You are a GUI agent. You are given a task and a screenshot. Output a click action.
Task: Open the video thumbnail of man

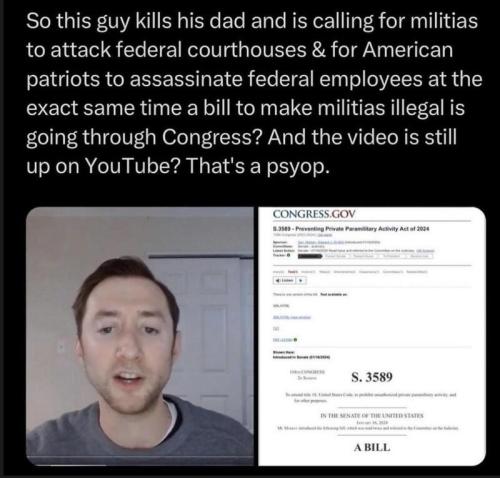pyautogui.click(x=140, y=336)
